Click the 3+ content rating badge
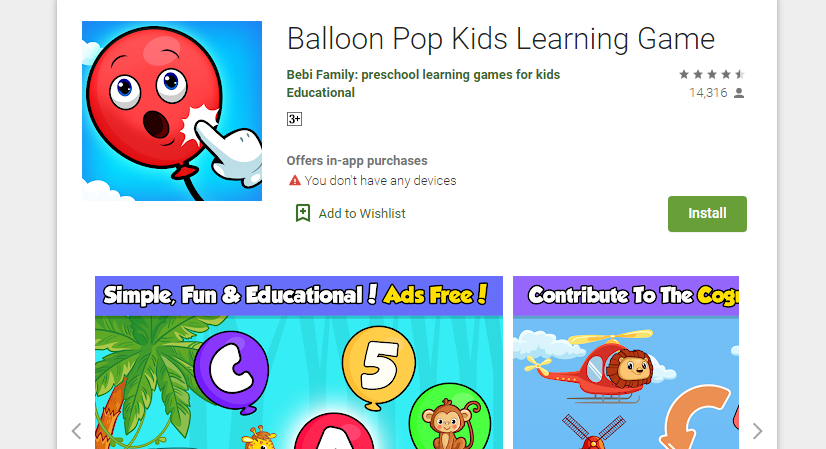This screenshot has width=826, height=449. (x=294, y=119)
